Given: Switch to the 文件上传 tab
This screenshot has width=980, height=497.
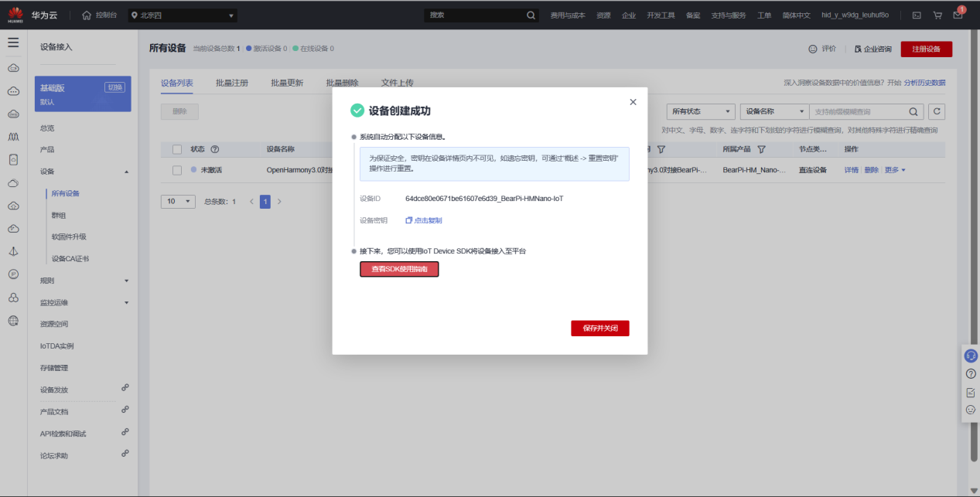Looking at the screenshot, I should point(398,83).
